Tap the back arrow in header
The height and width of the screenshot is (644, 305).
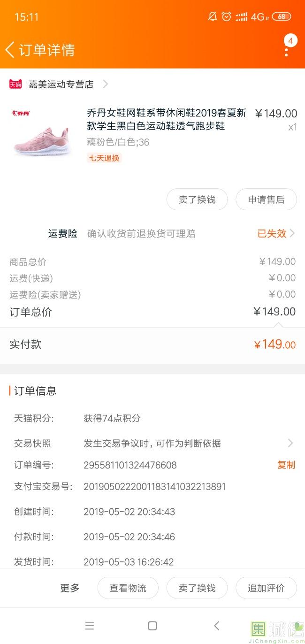tap(10, 50)
